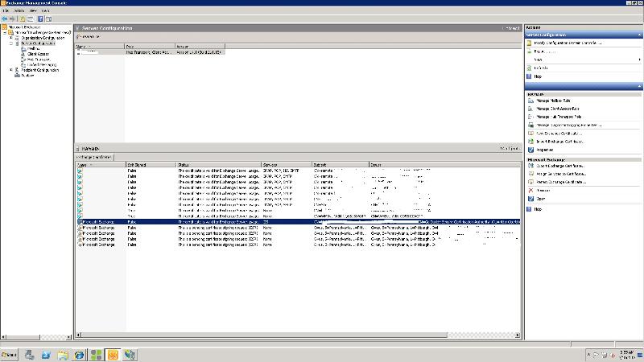
Task: Click Manage Hub Transport Role action
Action: (559, 117)
